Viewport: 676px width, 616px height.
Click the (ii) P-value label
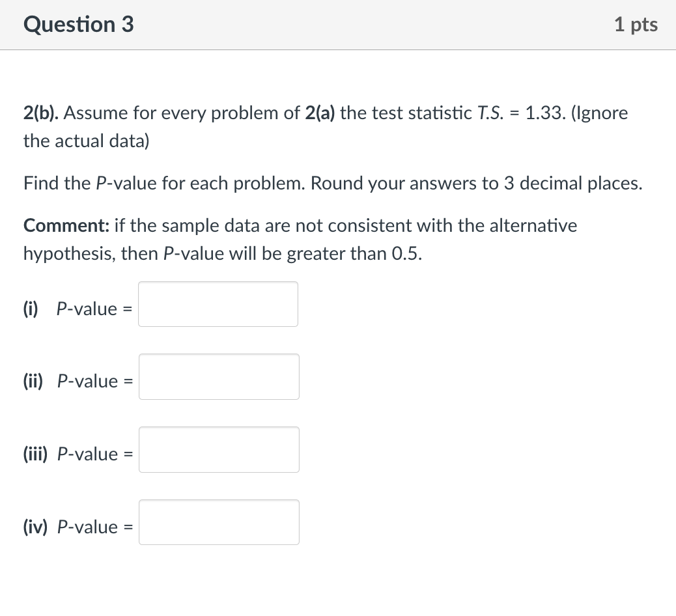click(79, 381)
